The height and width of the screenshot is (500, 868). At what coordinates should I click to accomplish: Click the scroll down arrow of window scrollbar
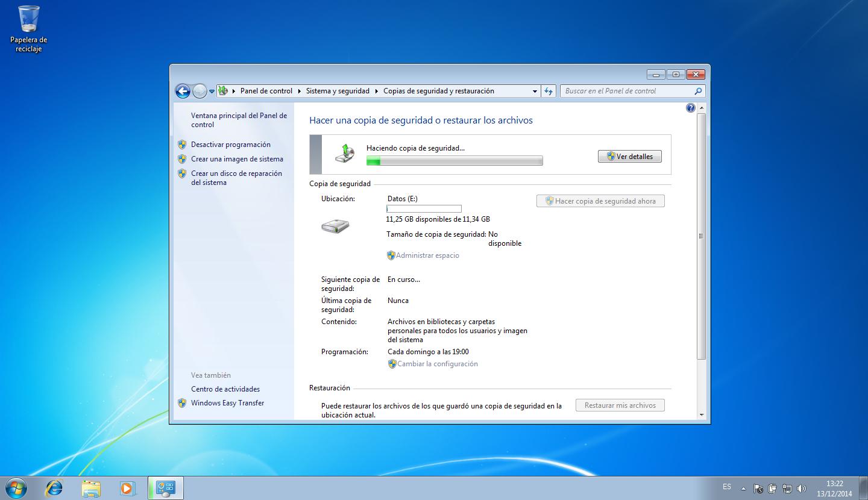(x=702, y=415)
